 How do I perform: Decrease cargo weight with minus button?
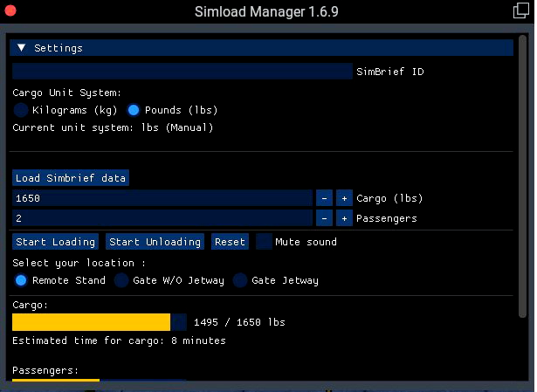pyautogui.click(x=324, y=198)
